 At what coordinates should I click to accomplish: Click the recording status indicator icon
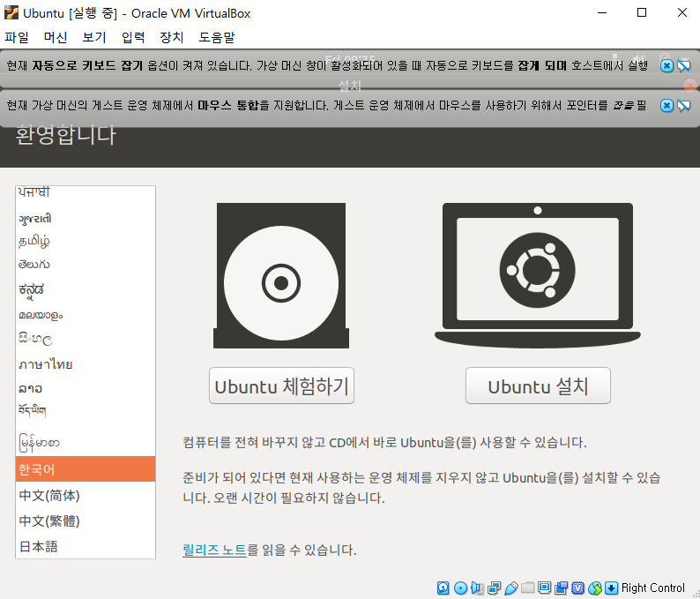562,588
